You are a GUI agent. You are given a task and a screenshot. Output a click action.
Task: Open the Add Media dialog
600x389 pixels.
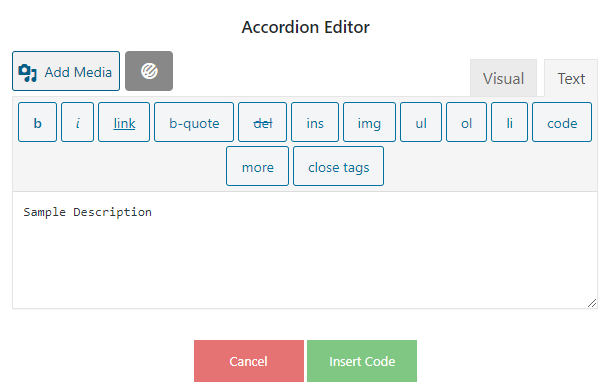(66, 71)
